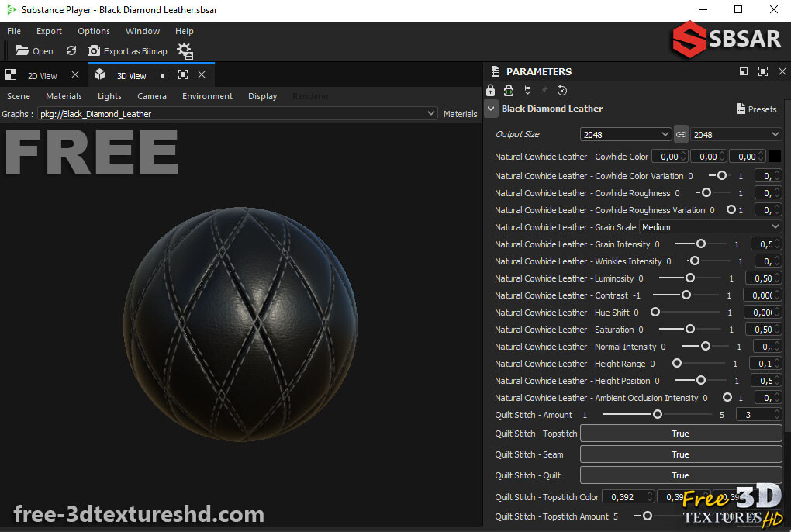This screenshot has height=532, width=791.
Task: Open the Graphs dropdown for Black_Diamond_Leather
Action: pyautogui.click(x=431, y=113)
